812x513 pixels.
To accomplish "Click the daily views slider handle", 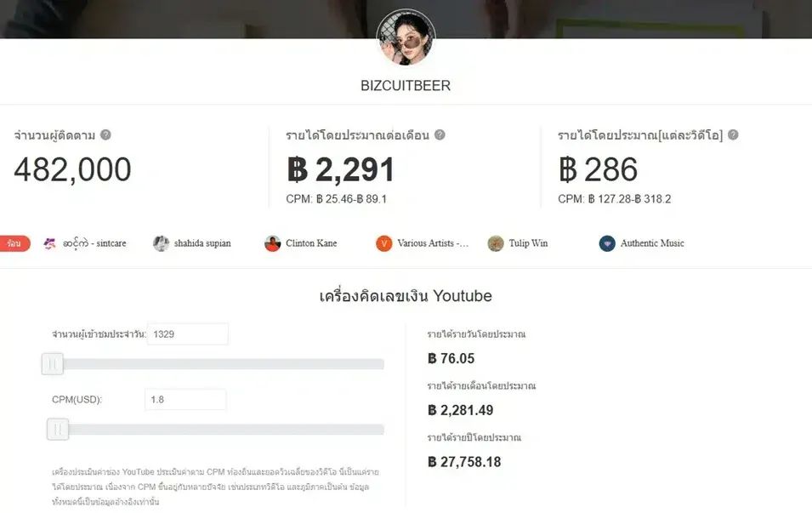I will [x=53, y=364].
